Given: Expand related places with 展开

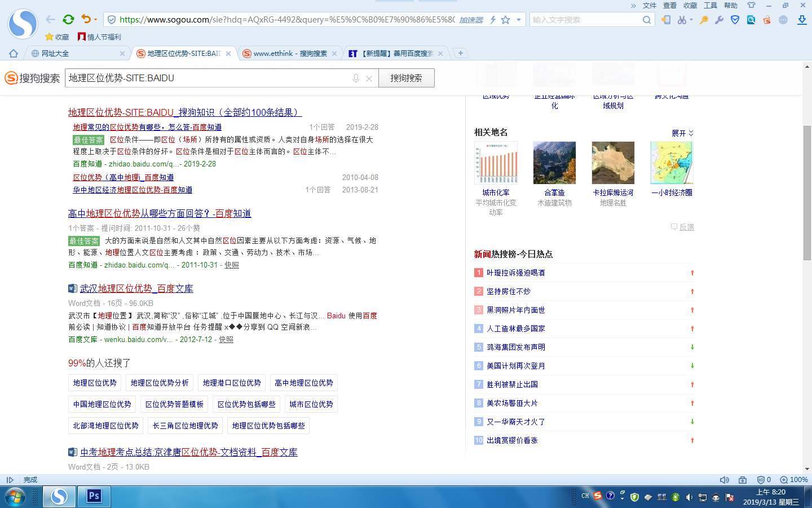Looking at the screenshot, I should [682, 133].
